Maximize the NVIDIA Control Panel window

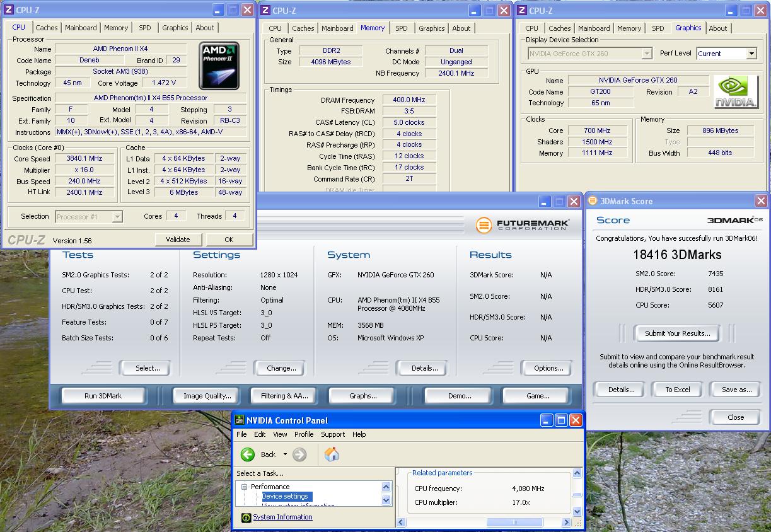561,420
